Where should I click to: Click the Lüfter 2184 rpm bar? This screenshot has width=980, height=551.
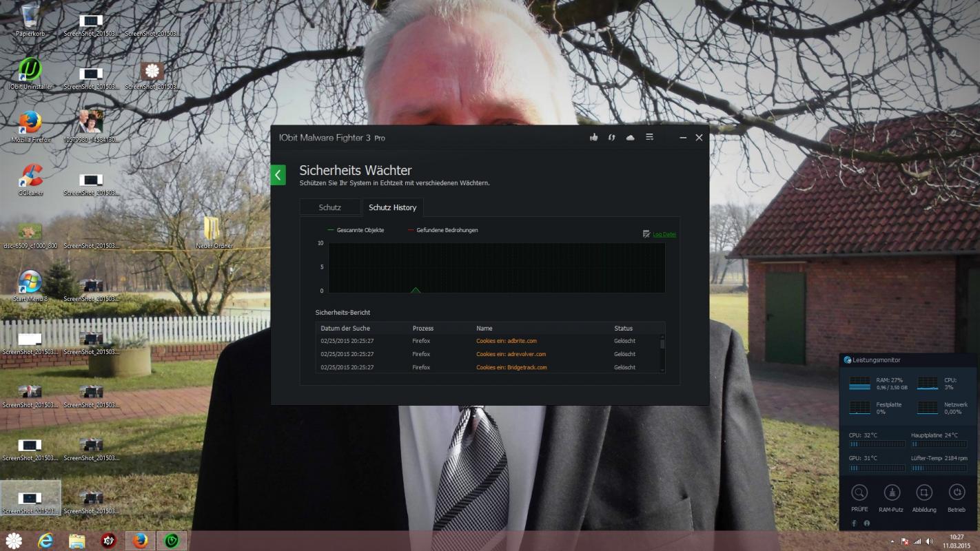[939, 468]
